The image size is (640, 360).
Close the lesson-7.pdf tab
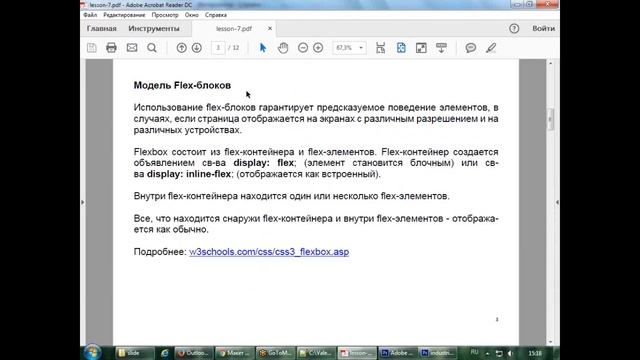[270, 29]
